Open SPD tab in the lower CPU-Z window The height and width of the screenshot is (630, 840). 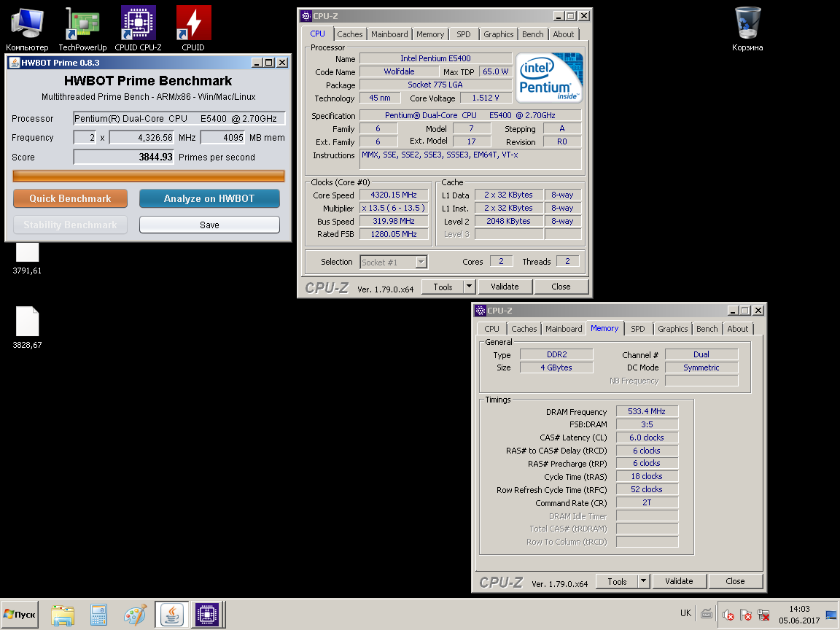(637, 329)
